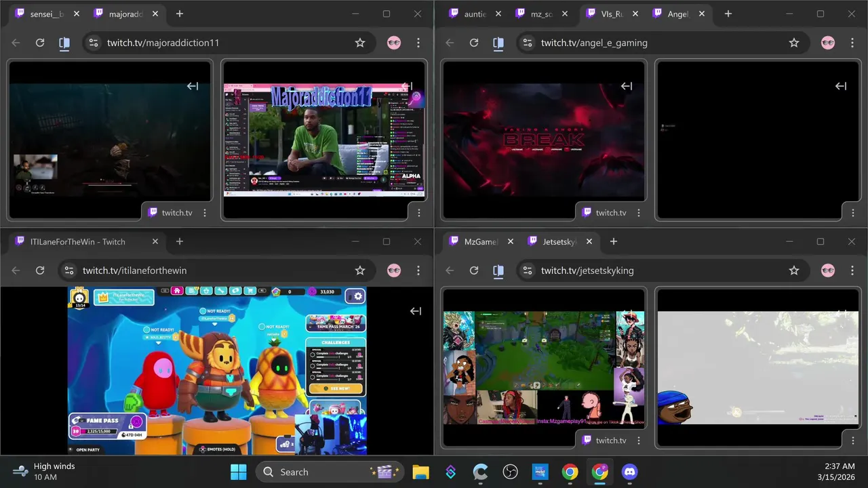Image resolution: width=868 pixels, height=488 pixels.
Task: Open new tab beside ITILaneForTheWin tab
Action: click(180, 241)
